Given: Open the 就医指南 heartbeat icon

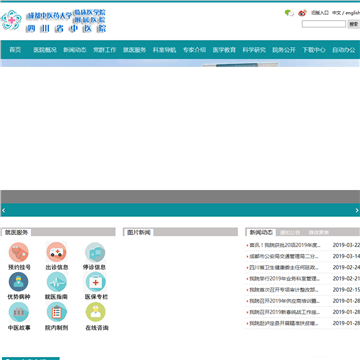Looking at the screenshot, I should (x=56, y=282).
